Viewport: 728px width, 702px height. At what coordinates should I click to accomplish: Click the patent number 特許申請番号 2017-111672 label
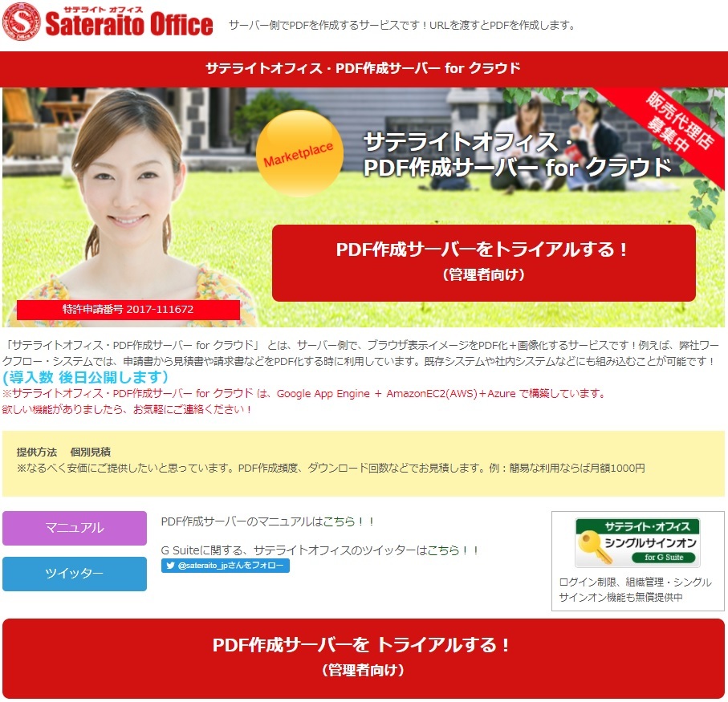click(128, 310)
